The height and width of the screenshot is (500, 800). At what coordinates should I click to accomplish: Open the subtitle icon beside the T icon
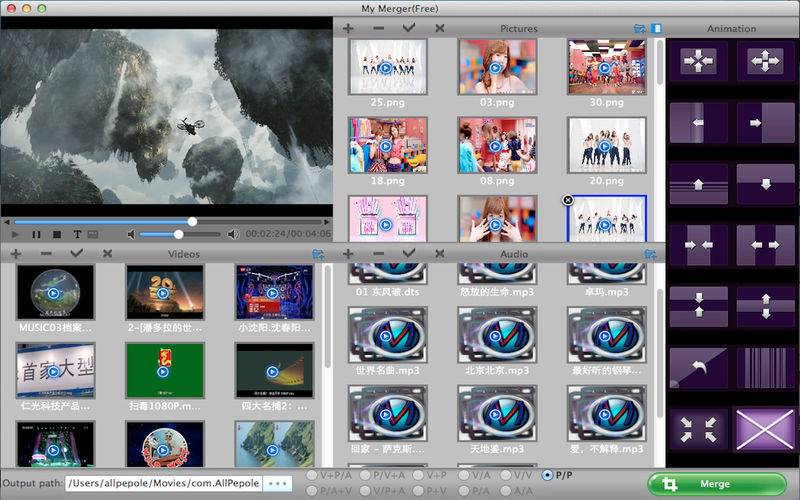(x=93, y=235)
